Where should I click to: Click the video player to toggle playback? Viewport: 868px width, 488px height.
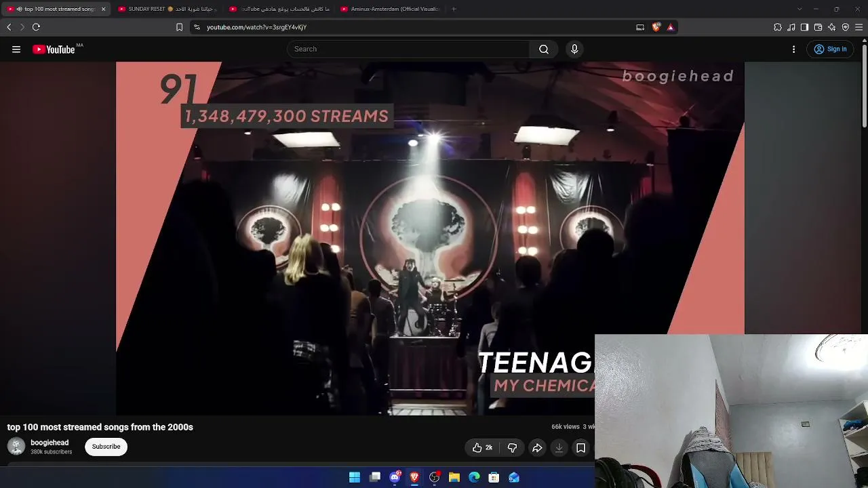(430, 239)
